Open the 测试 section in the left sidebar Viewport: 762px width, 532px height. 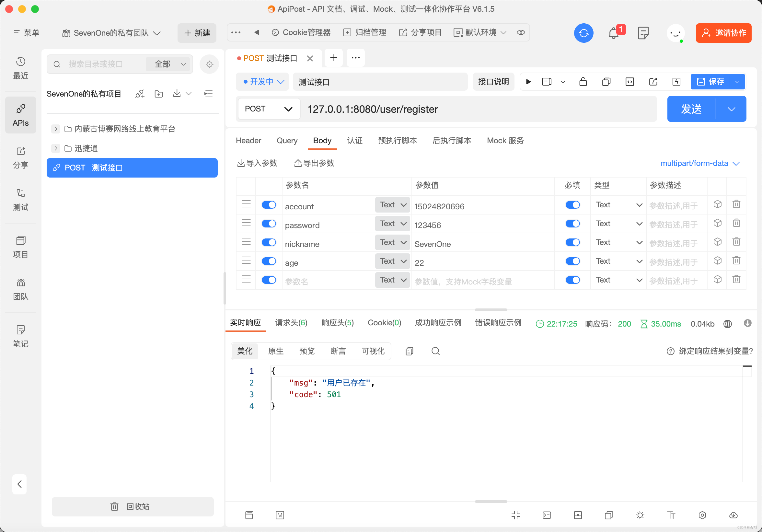tap(21, 200)
